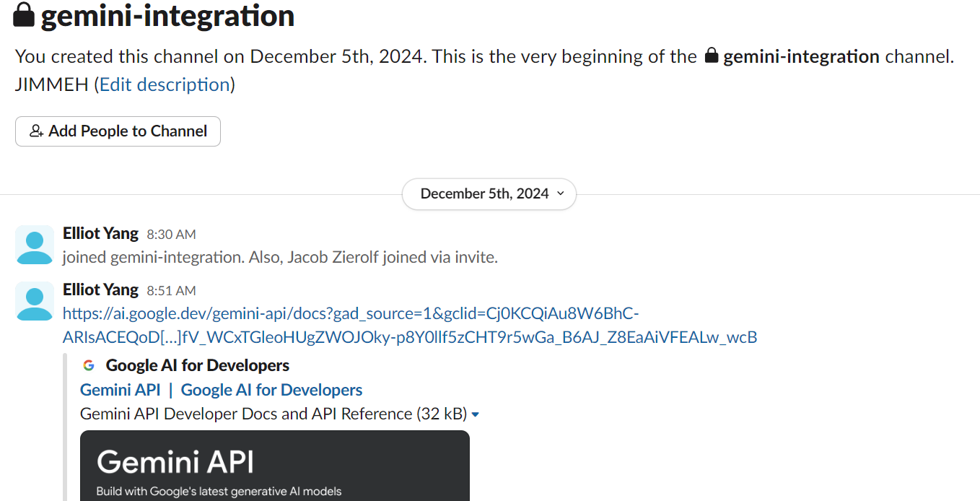Click the Edit description link

pos(164,84)
